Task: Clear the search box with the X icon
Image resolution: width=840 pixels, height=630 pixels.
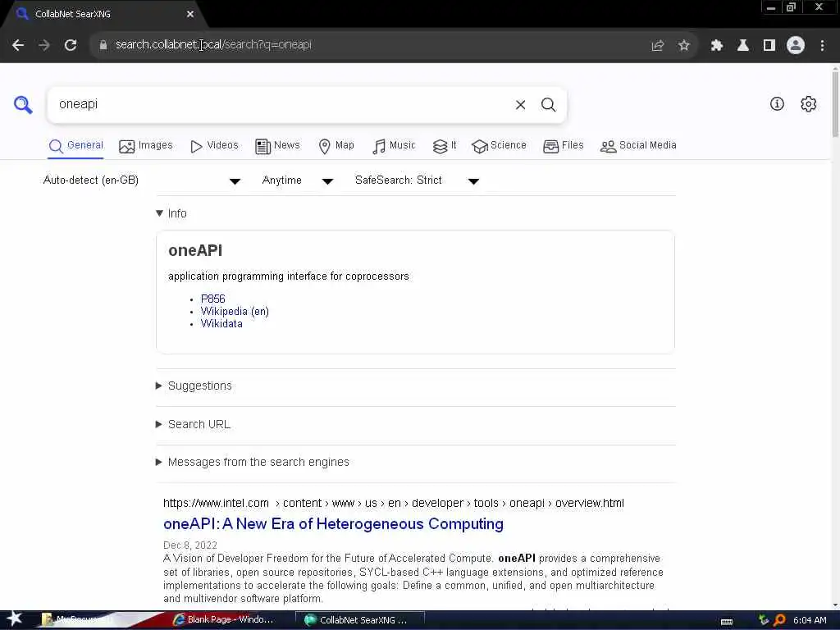Action: coord(520,104)
